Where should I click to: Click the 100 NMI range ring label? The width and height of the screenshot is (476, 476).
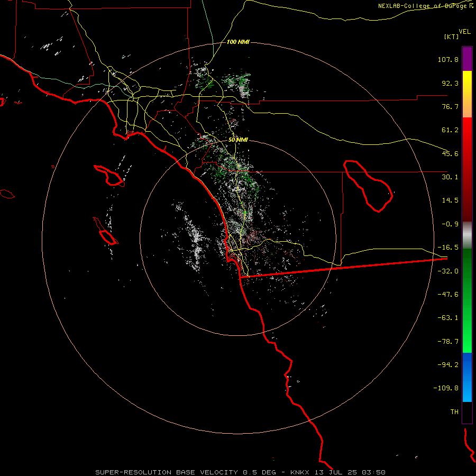[238, 42]
